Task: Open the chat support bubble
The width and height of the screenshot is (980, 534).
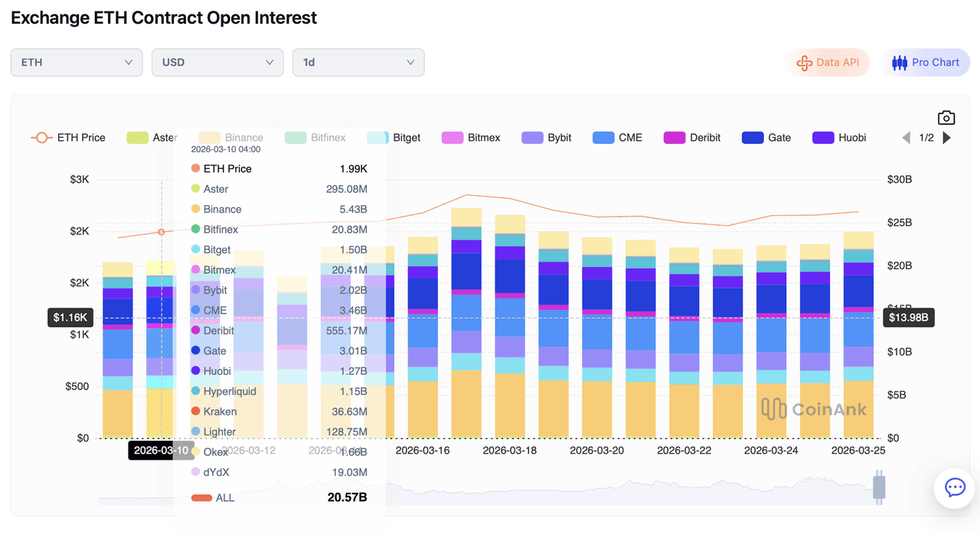Action: coord(955,487)
